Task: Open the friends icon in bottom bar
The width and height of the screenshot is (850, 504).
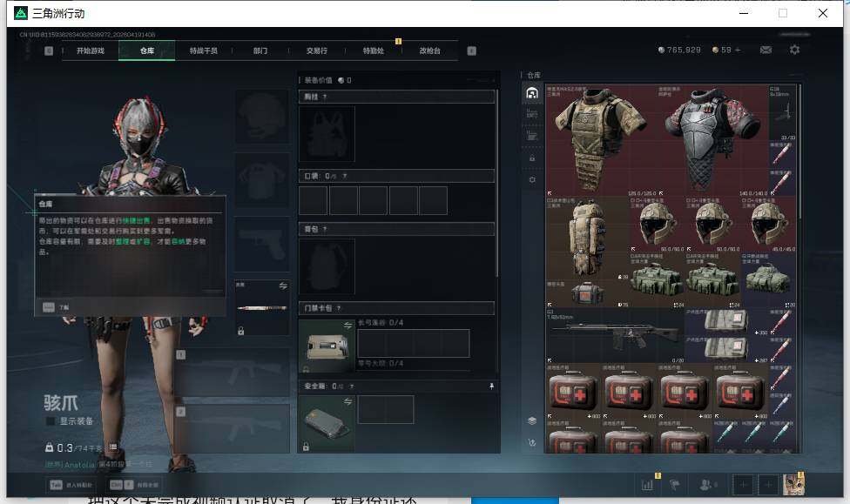Action: pos(706,485)
